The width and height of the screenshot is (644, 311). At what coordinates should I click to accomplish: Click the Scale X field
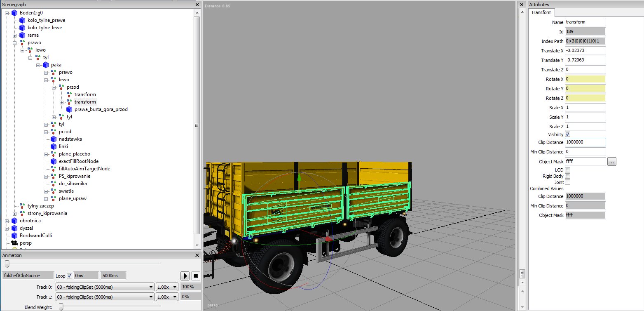coord(585,108)
